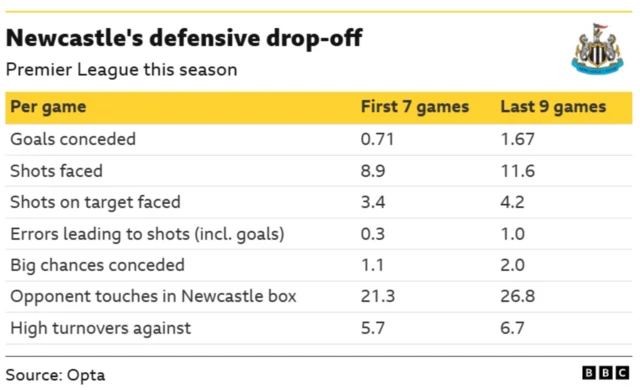
Task: Click the subtitle 'Premier League this season'
Action: [x=122, y=70]
